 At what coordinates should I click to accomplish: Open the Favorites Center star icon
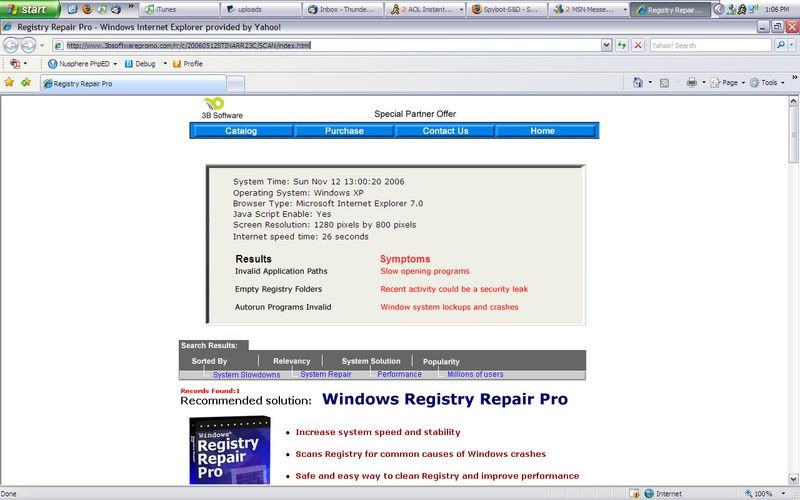(x=9, y=82)
